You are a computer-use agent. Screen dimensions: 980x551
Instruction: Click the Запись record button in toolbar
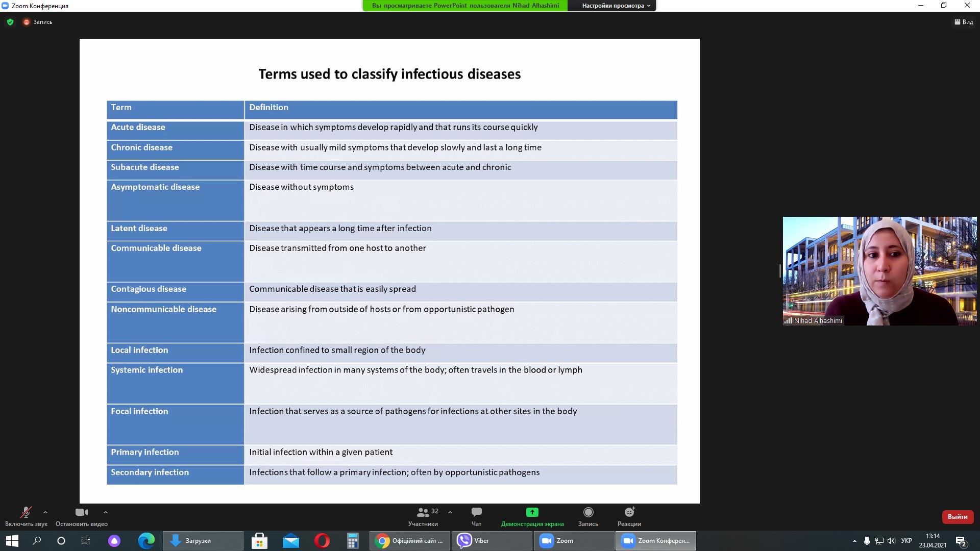[588, 516]
